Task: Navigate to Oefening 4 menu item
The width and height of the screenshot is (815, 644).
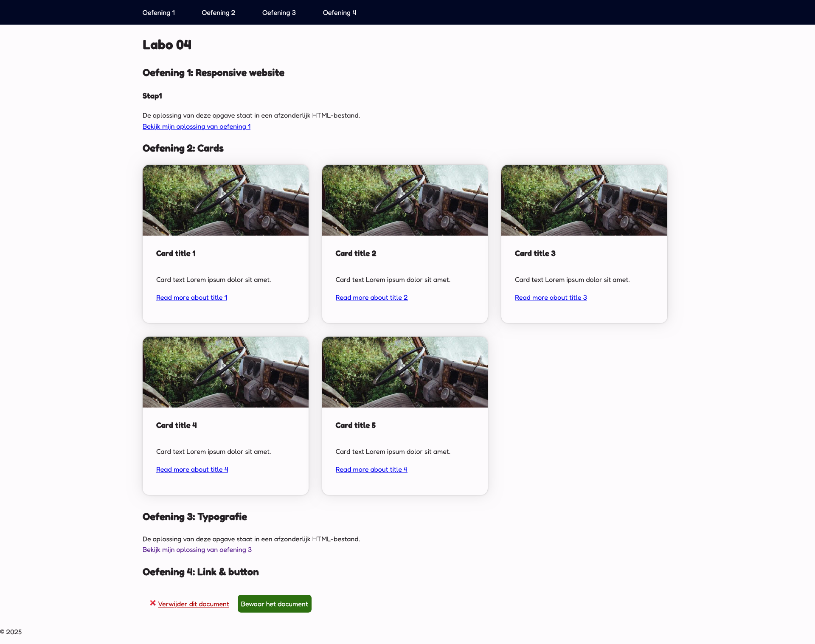Action: coord(339,13)
